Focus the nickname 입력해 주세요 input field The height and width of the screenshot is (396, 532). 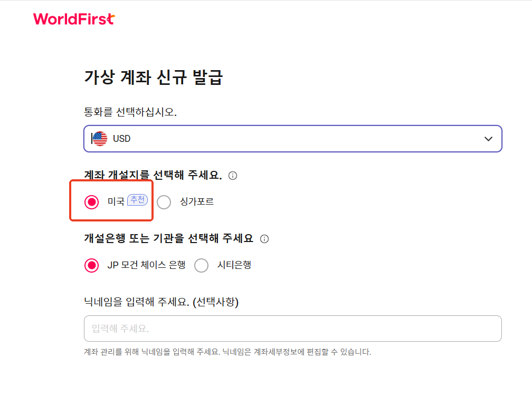[x=293, y=329]
